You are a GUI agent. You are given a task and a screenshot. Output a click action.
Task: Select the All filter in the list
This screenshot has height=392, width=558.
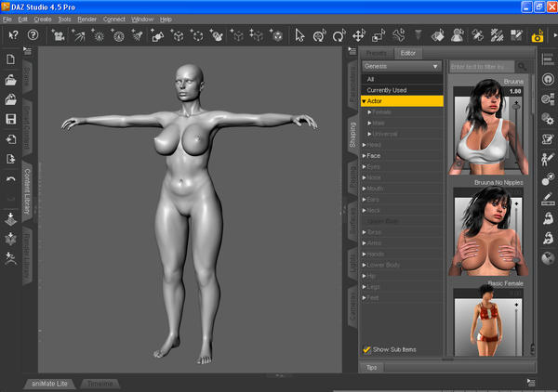click(x=372, y=79)
